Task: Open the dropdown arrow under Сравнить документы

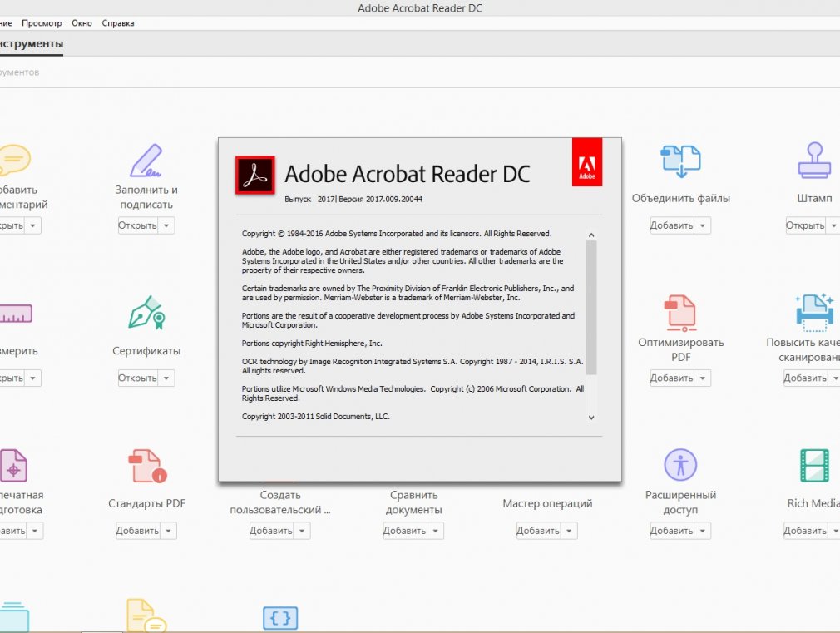Action: pyautogui.click(x=436, y=532)
